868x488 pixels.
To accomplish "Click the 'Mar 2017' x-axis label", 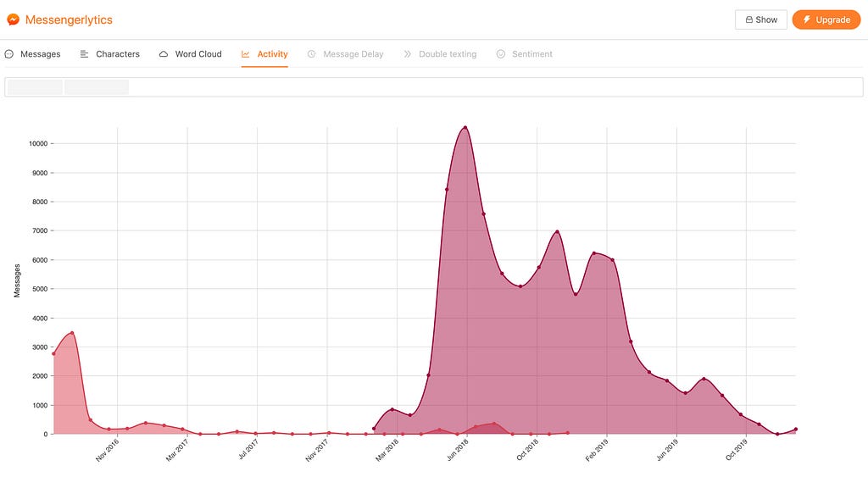I will click(x=178, y=451).
